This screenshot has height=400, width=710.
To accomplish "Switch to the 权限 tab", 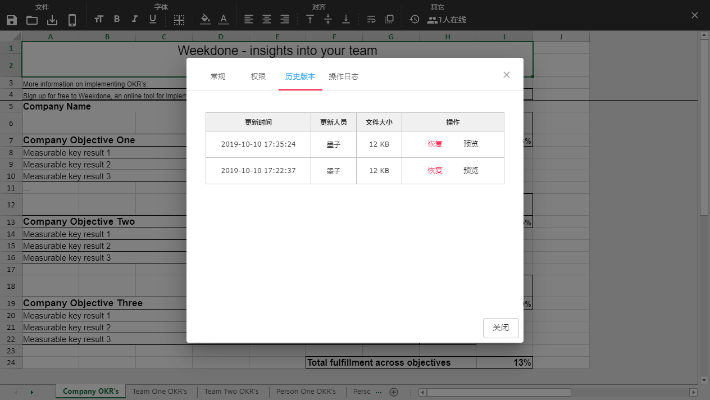I will tap(258, 76).
